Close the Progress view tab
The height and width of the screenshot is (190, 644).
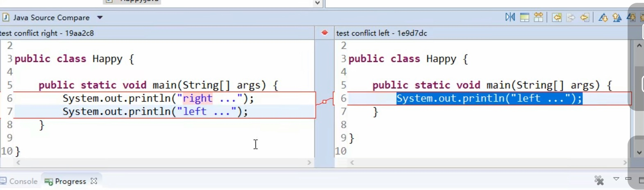tap(94, 181)
